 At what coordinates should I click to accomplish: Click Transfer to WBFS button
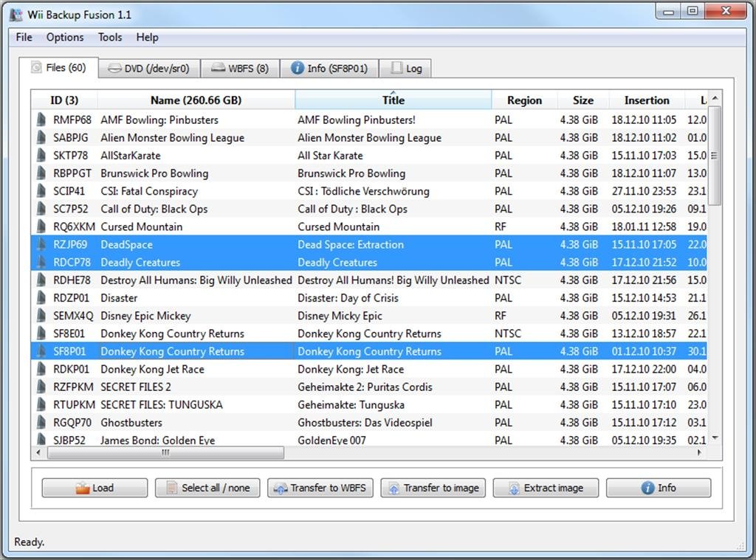tap(320, 488)
